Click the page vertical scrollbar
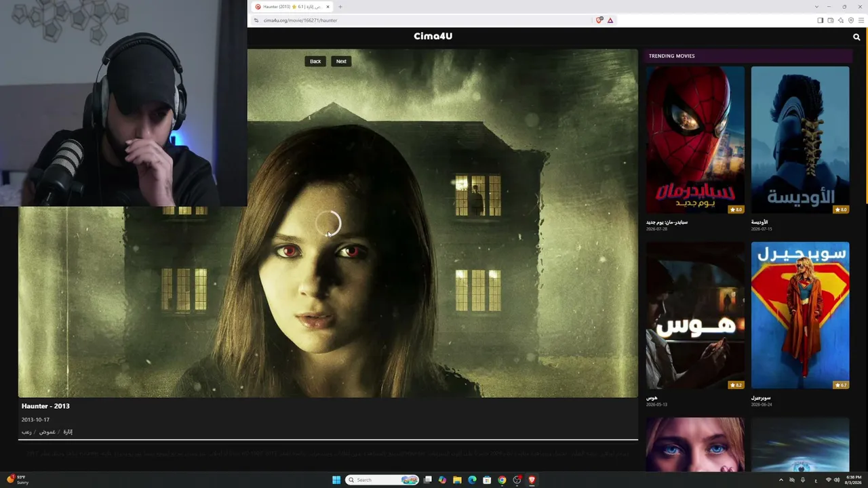 866,115
